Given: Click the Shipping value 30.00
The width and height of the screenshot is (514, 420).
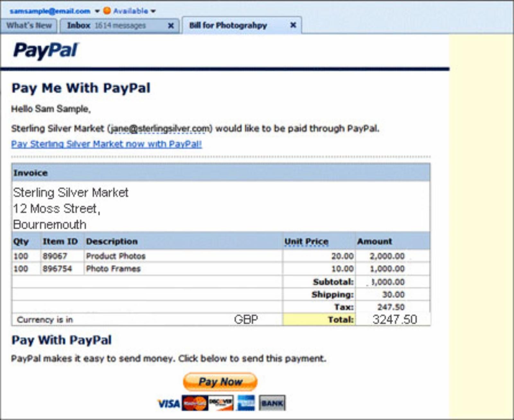Looking at the screenshot, I should pos(393,294).
